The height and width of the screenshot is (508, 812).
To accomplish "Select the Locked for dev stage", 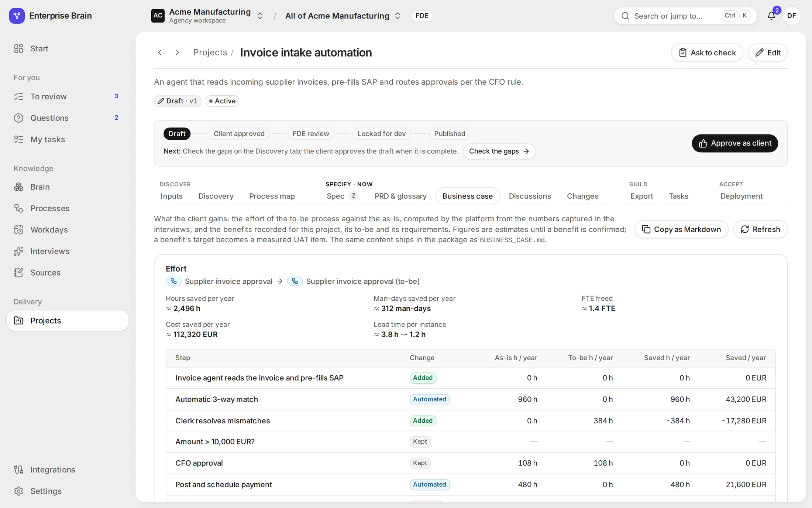I will point(382,134).
